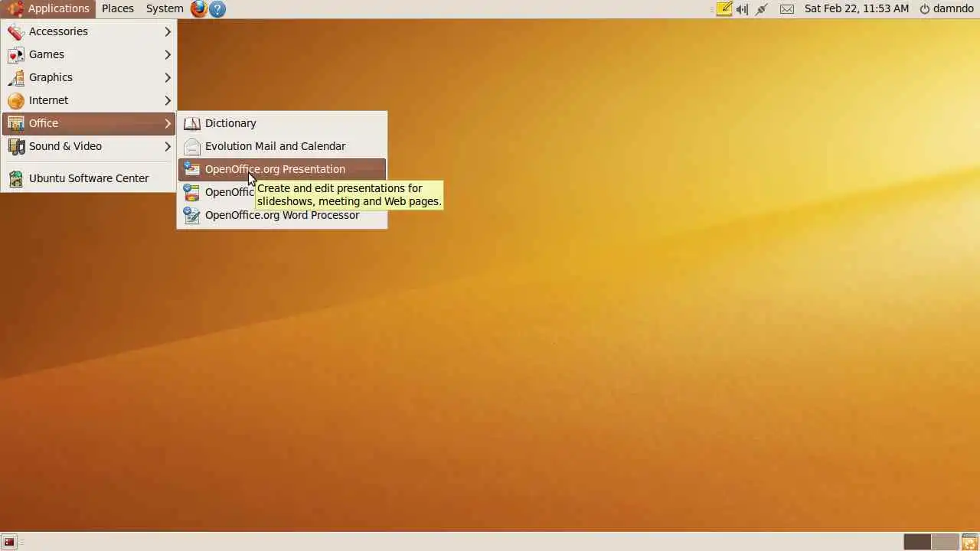
Task: Click the Internet globe icon
Action: pos(16,100)
